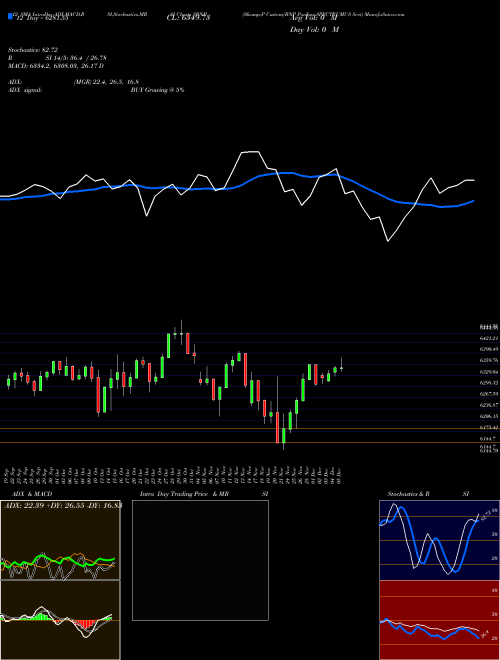Click the peak of the white price line
Viewport: 500px width, 660px height.
(x=250, y=152)
